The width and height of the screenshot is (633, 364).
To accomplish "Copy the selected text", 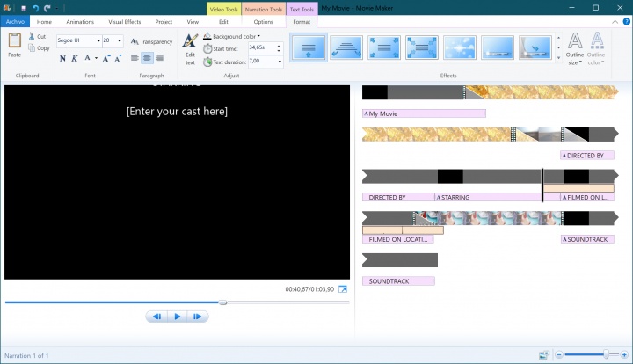I will tap(39, 48).
